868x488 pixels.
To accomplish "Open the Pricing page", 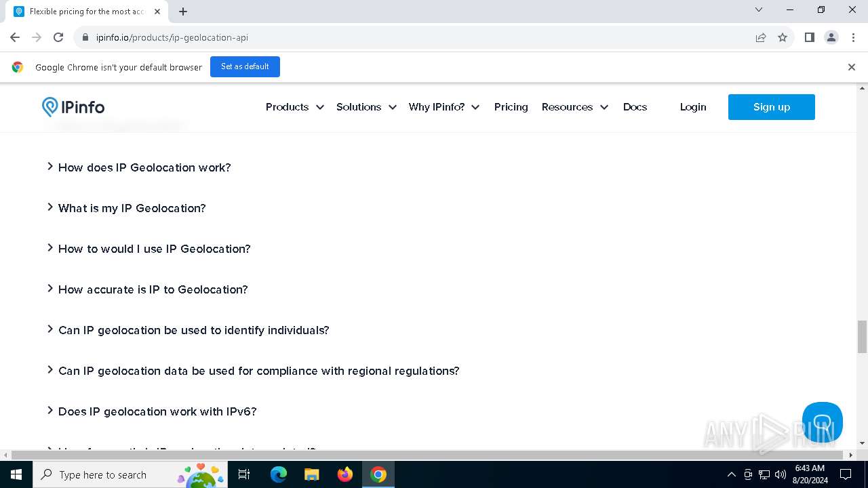I will [x=511, y=107].
